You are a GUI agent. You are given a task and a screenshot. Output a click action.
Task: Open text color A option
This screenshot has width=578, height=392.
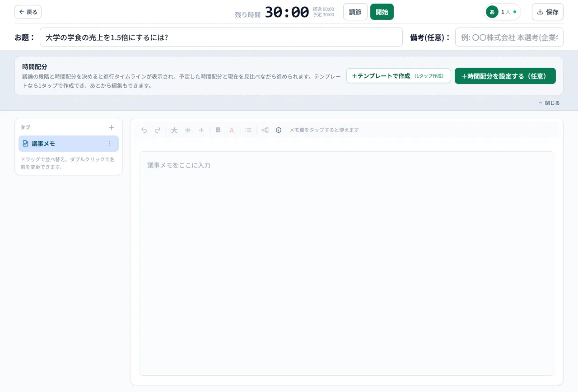(232, 130)
